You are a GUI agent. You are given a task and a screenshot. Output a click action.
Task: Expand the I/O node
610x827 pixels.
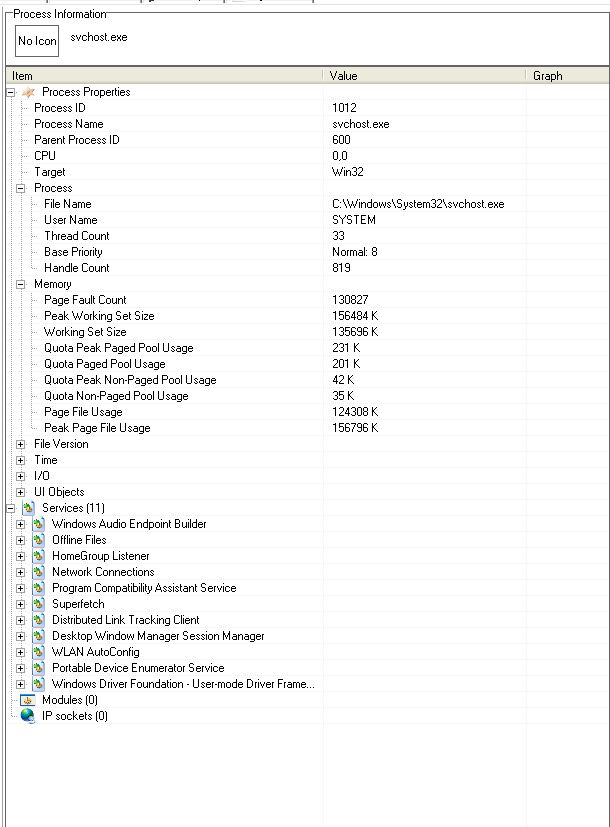pyautogui.click(x=21, y=476)
